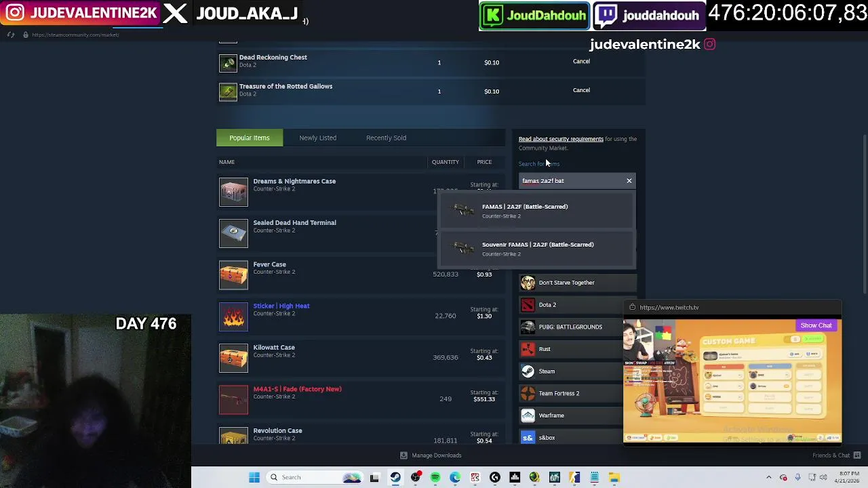Open Sealed Dead Hand Terminal item icon
The height and width of the screenshot is (488, 868).
[x=233, y=233]
